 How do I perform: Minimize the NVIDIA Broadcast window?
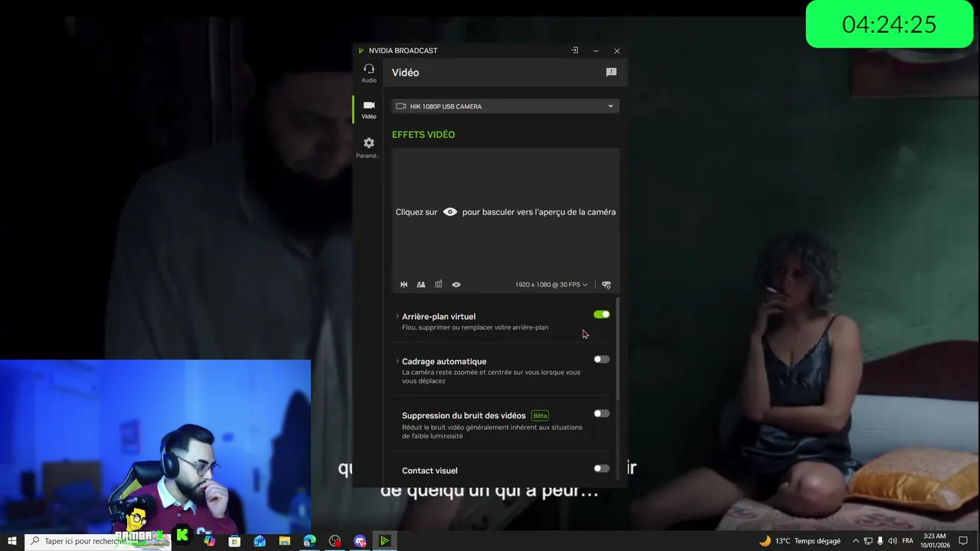[x=596, y=51]
